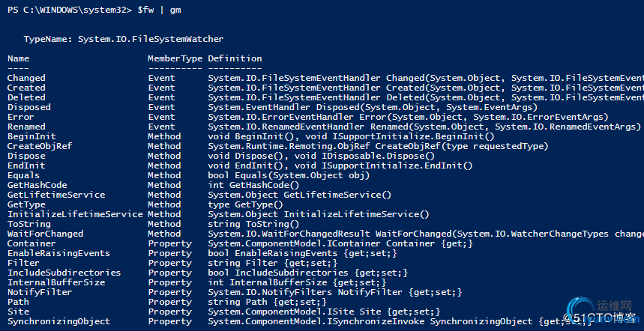Screen dimensions: 644x331
Task: Click the BeginInit method name
Action: pos(31,136)
